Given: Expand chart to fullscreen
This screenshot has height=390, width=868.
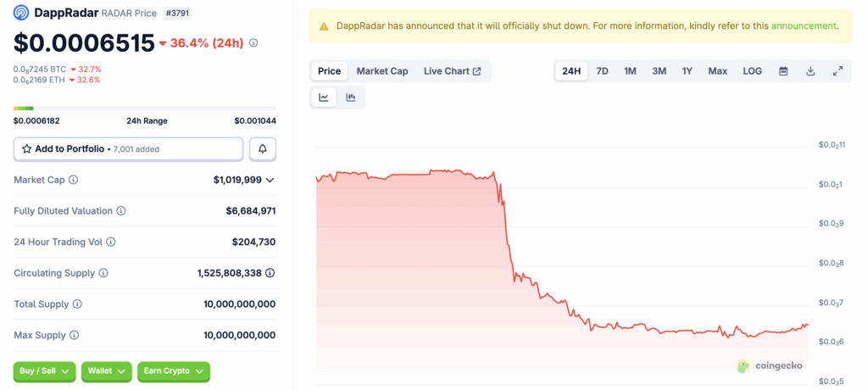Looking at the screenshot, I should click(837, 71).
